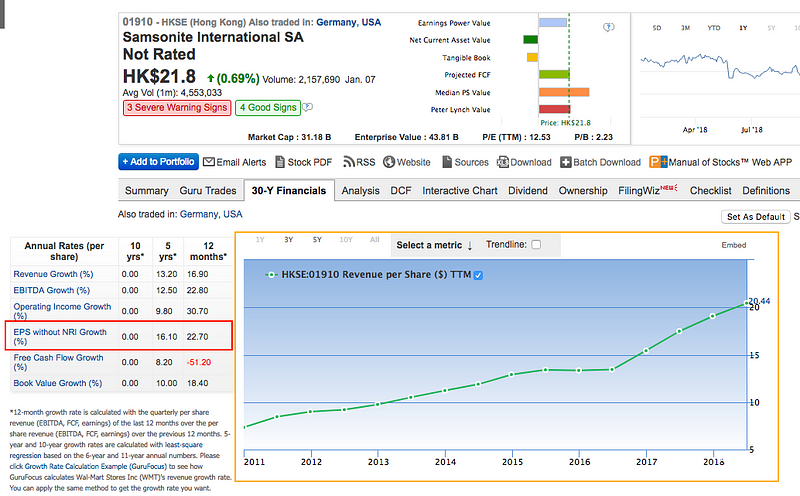800x496 pixels.
Task: Click the green Projected FCF bar
Action: point(554,75)
